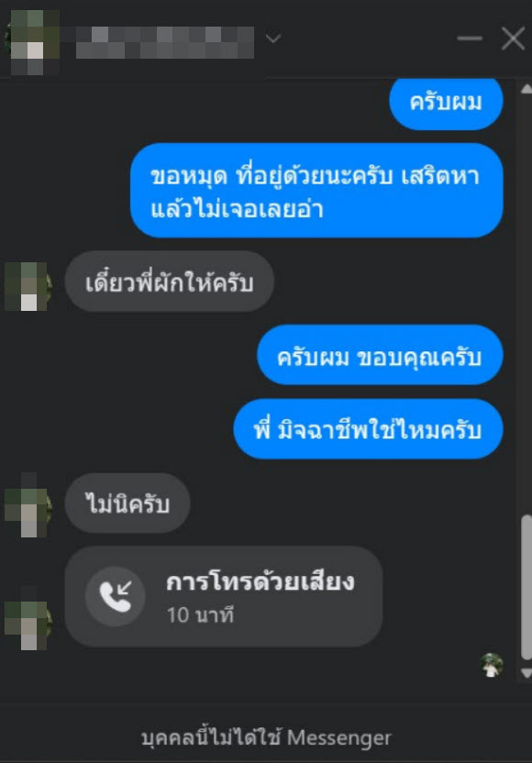Click the incoming voice call phone icon

(x=116, y=596)
